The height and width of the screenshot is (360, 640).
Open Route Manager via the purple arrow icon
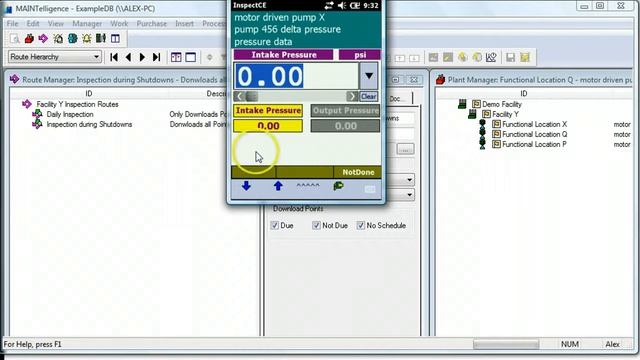click(x=43, y=39)
